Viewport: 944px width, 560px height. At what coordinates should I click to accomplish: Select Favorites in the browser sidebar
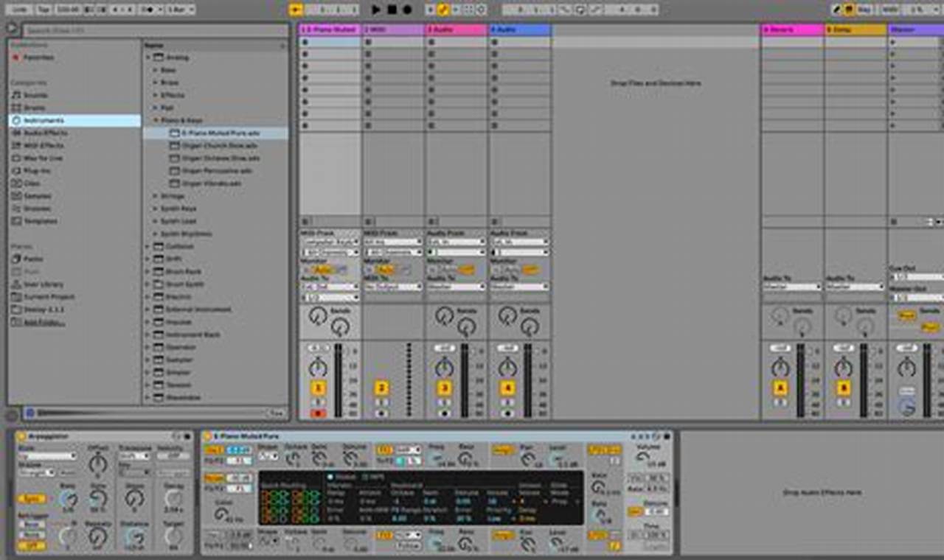click(x=37, y=57)
